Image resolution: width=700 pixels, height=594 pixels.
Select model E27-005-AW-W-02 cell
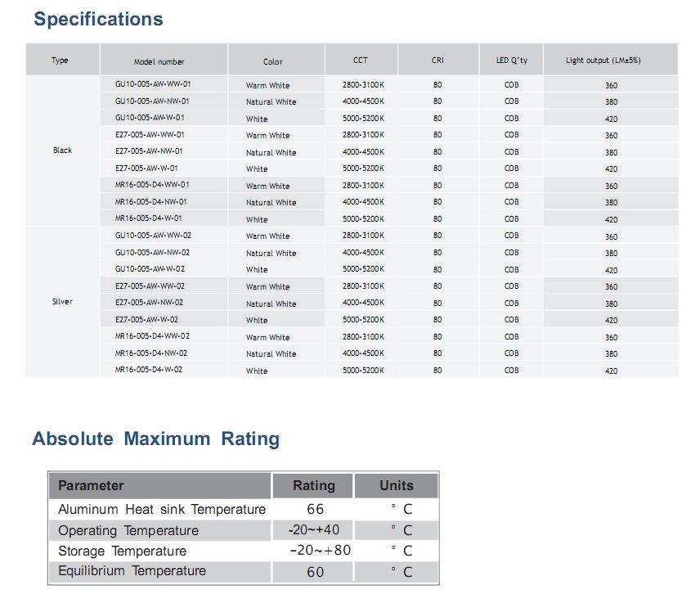tap(147, 319)
